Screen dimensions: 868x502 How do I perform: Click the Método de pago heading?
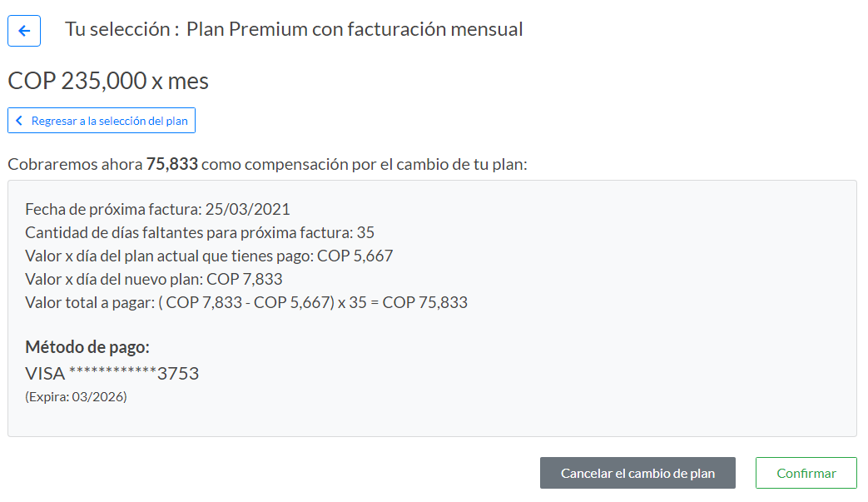[87, 347]
